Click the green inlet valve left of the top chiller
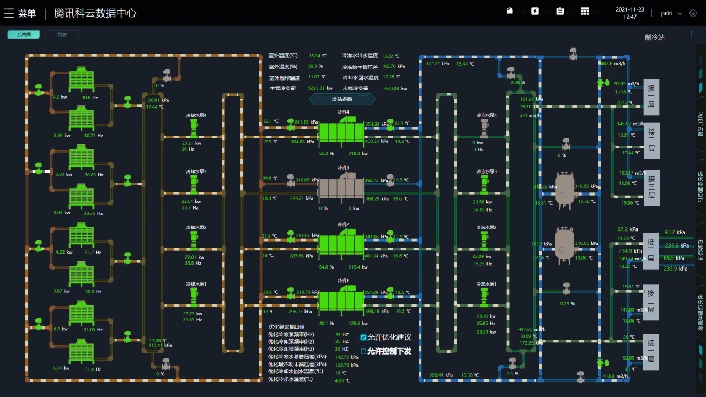Screen dimensions: 706x397 291,124
